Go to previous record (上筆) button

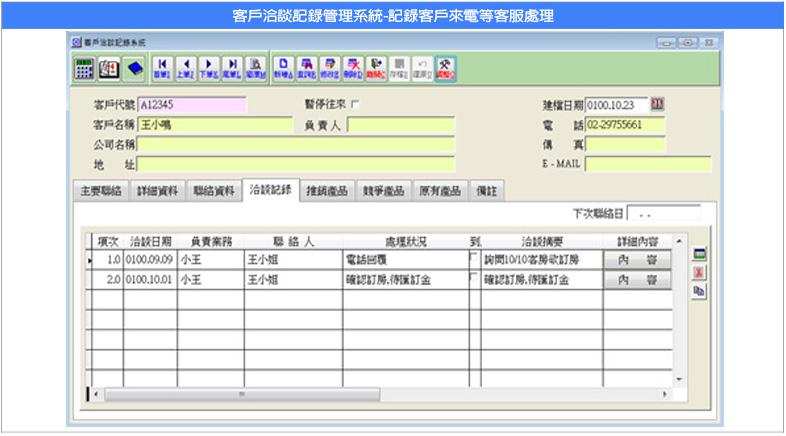click(x=185, y=68)
